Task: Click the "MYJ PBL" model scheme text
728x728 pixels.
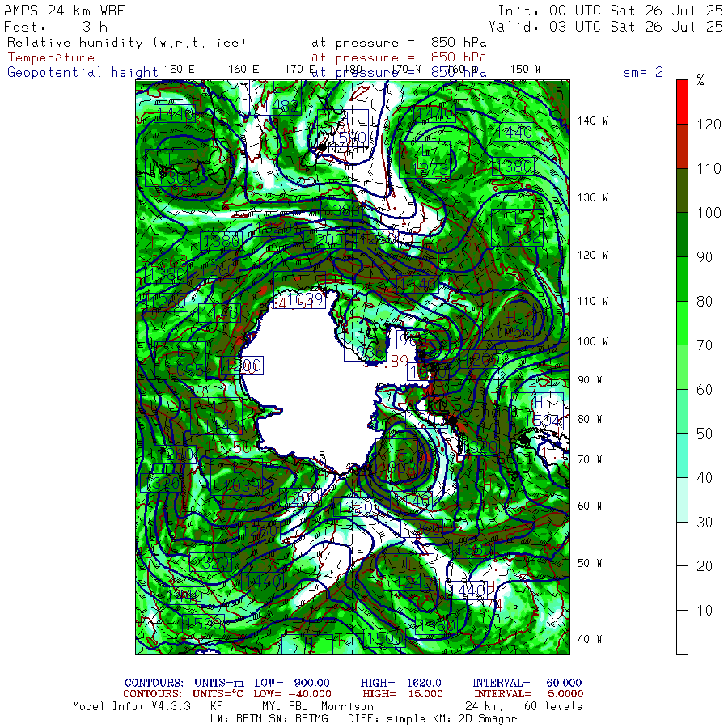Action: (284, 706)
